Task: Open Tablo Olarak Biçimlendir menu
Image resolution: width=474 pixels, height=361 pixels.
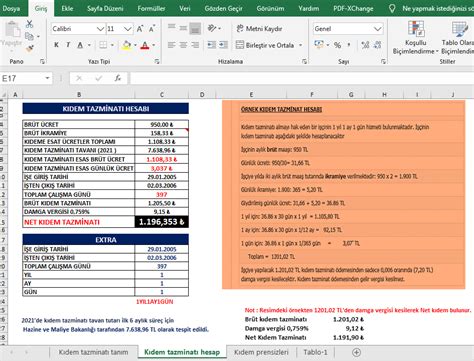Action: coord(459,38)
